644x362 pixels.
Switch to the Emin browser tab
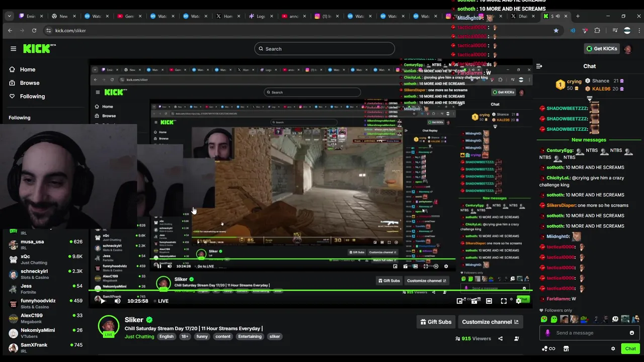31,16
